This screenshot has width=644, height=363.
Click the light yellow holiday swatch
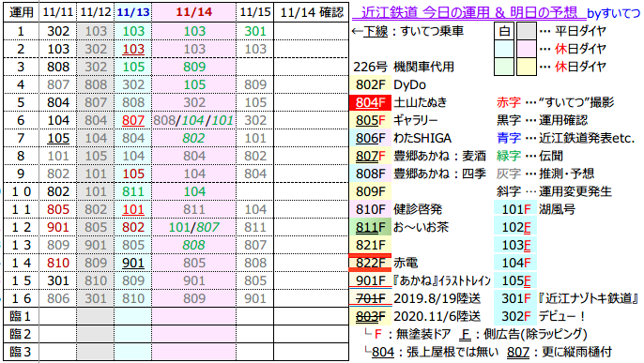click(526, 67)
